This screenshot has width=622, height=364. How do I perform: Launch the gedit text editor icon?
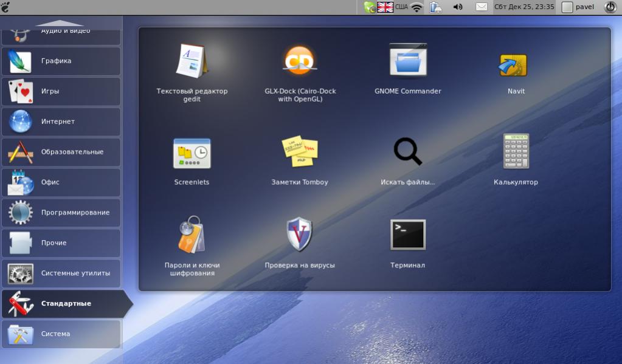(x=192, y=61)
